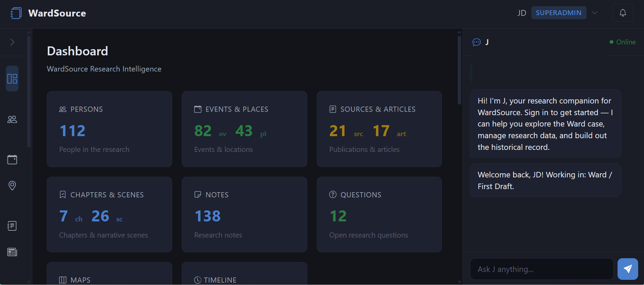Screen dimensions: 644x285
Task: Click the 43 places count
Action: point(244,131)
